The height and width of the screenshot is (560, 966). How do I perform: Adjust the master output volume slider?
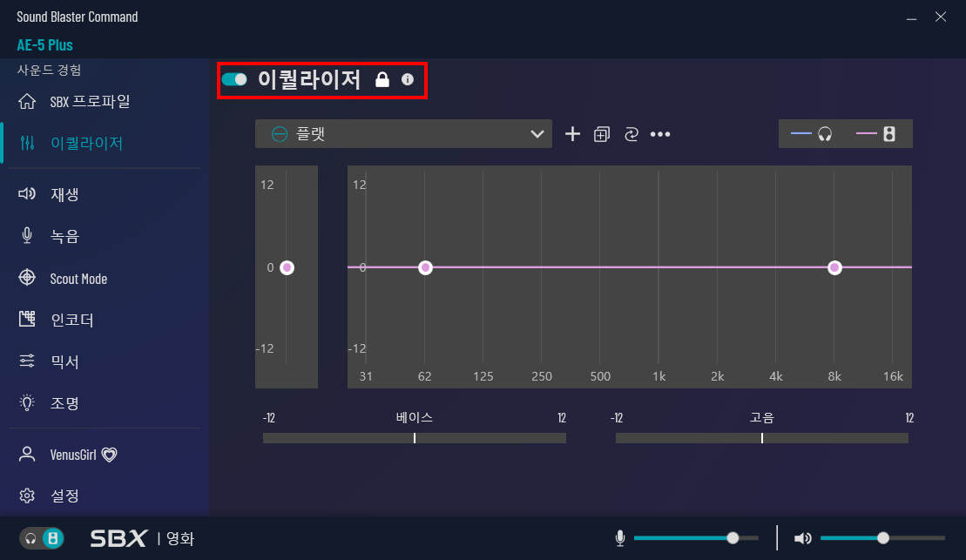click(x=883, y=538)
